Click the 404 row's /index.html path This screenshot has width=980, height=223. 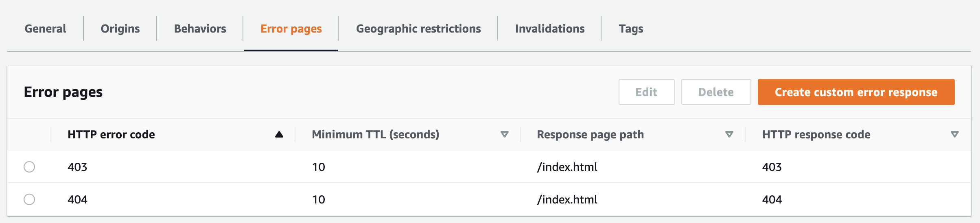(x=567, y=200)
